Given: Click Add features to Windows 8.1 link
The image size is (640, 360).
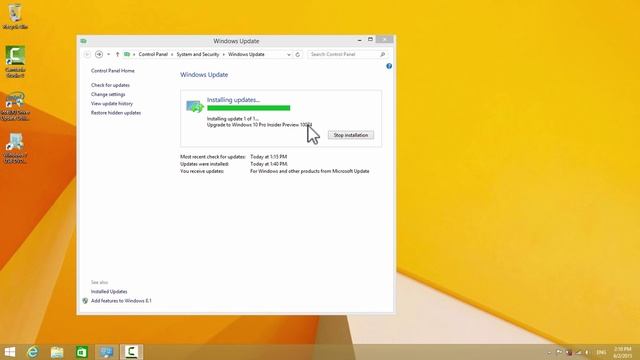Looking at the screenshot, I should (121, 301).
